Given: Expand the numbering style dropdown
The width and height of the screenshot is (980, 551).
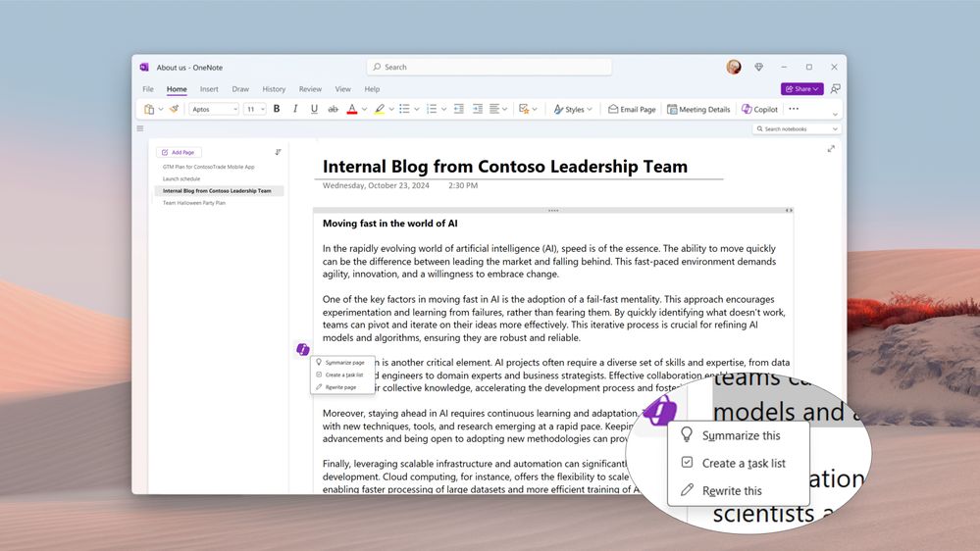Looking at the screenshot, I should (443, 110).
